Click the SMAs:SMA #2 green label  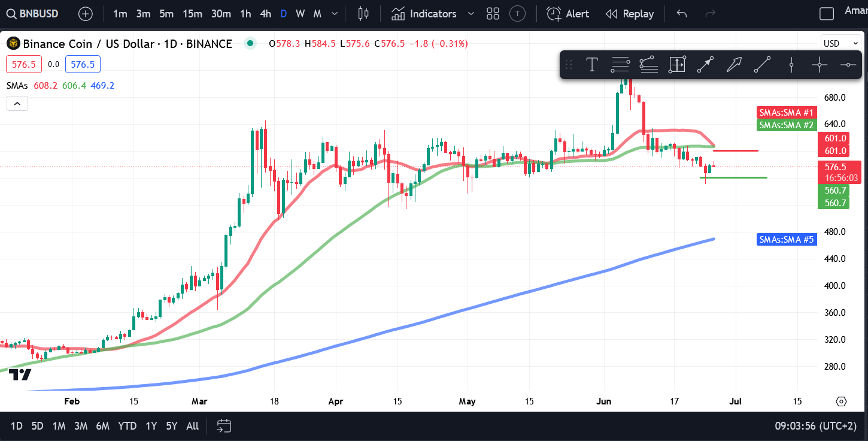click(x=786, y=125)
